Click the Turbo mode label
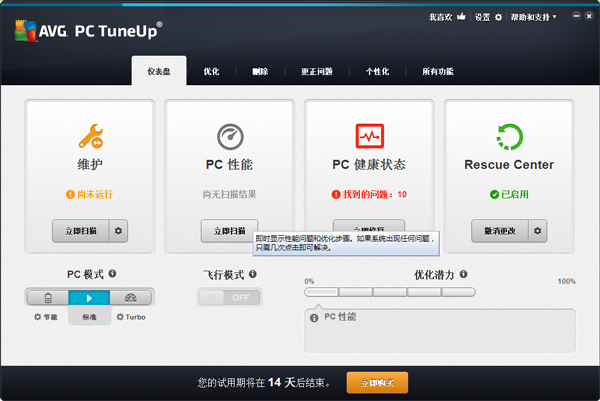Image resolution: width=600 pixels, height=401 pixels. pyautogui.click(x=135, y=317)
